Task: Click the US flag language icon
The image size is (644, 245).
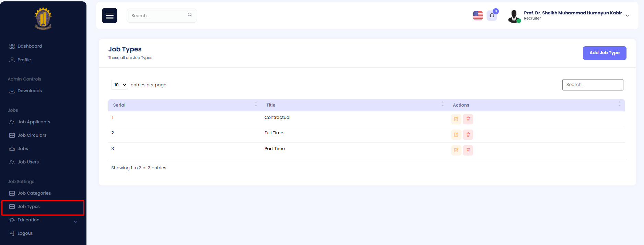Action: pos(478,15)
